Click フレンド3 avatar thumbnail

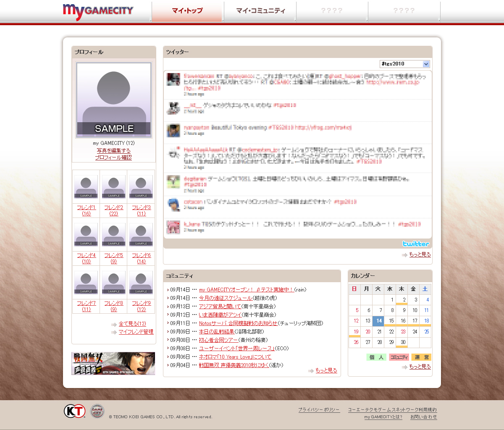141,187
